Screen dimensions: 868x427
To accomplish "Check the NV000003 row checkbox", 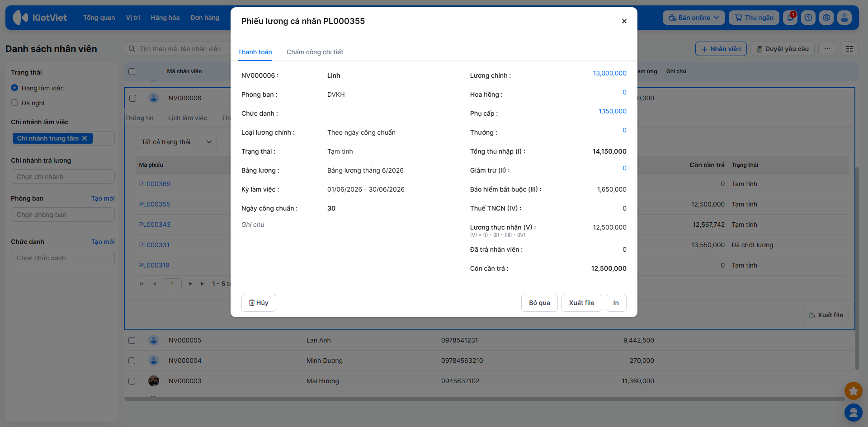I will tap(132, 381).
